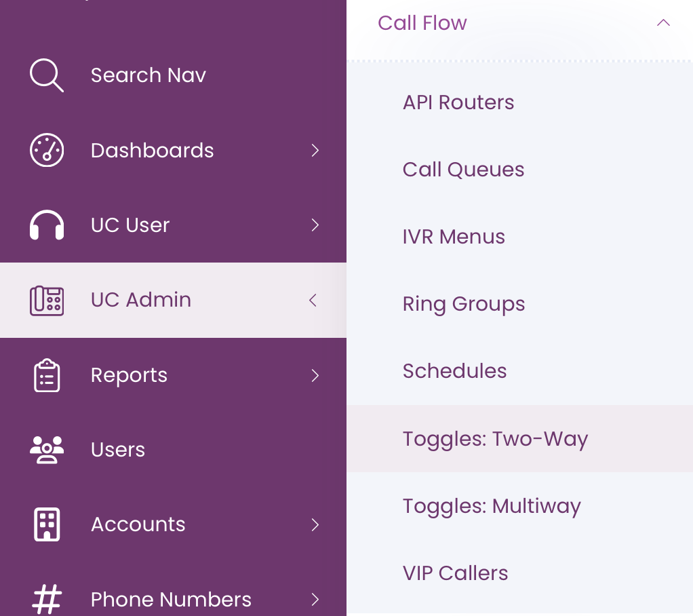Open the Schedules entry
Image resolution: width=693 pixels, height=616 pixels.
point(454,371)
